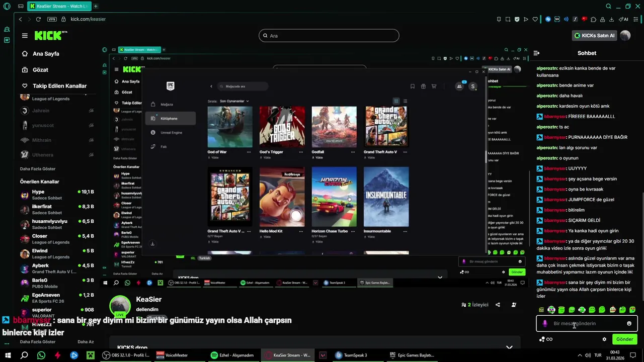
Task: Open the emoji picker in chat input
Action: point(629,323)
